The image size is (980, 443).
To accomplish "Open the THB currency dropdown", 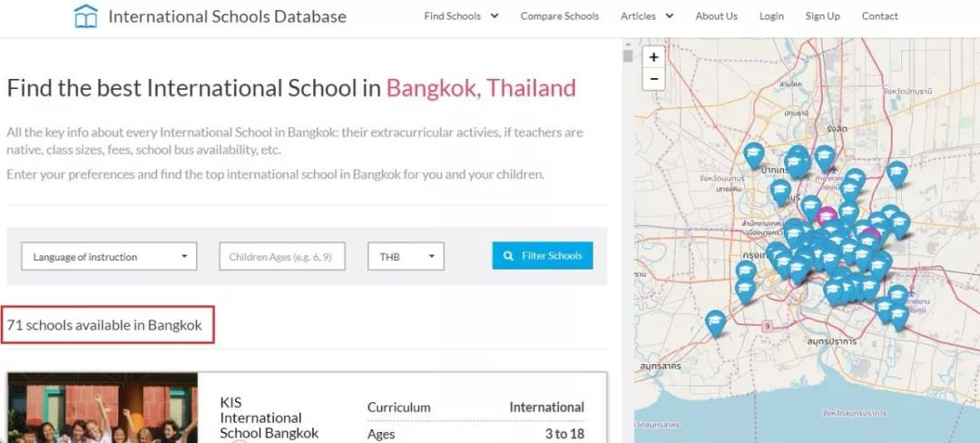I will click(406, 256).
